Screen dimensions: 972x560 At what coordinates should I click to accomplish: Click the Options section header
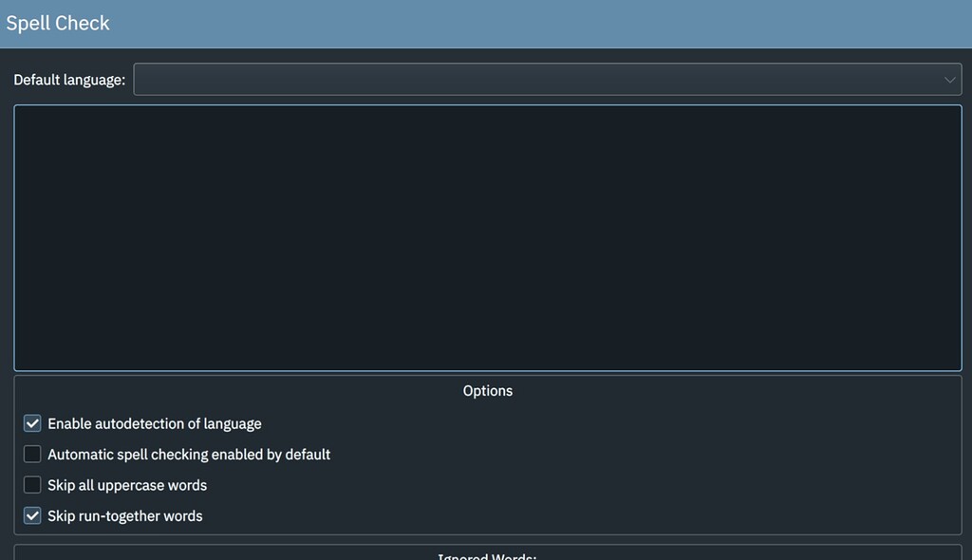tap(488, 390)
